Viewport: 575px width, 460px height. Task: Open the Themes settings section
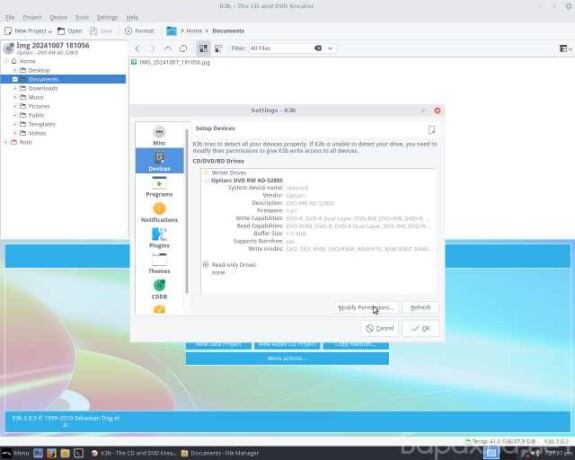click(x=159, y=263)
